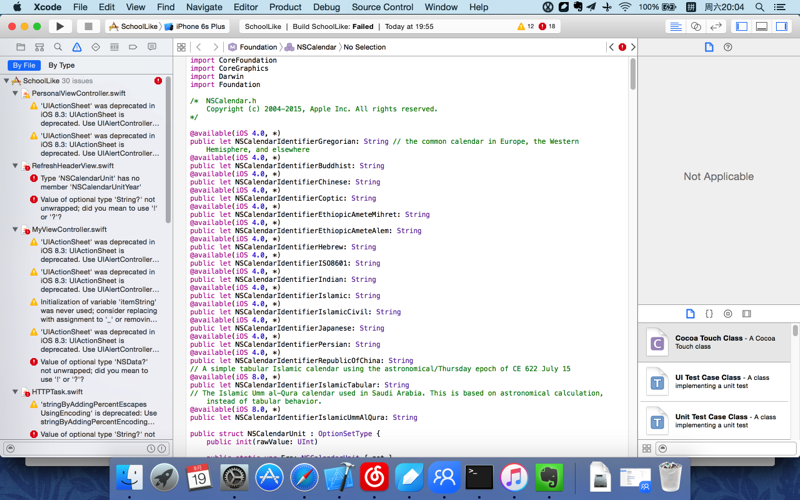Open the Project navigator folder icon
800x500 pixels.
pos(20,47)
